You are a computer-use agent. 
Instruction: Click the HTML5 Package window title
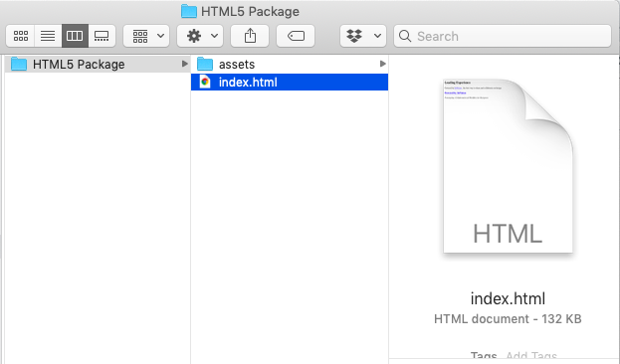tap(250, 12)
